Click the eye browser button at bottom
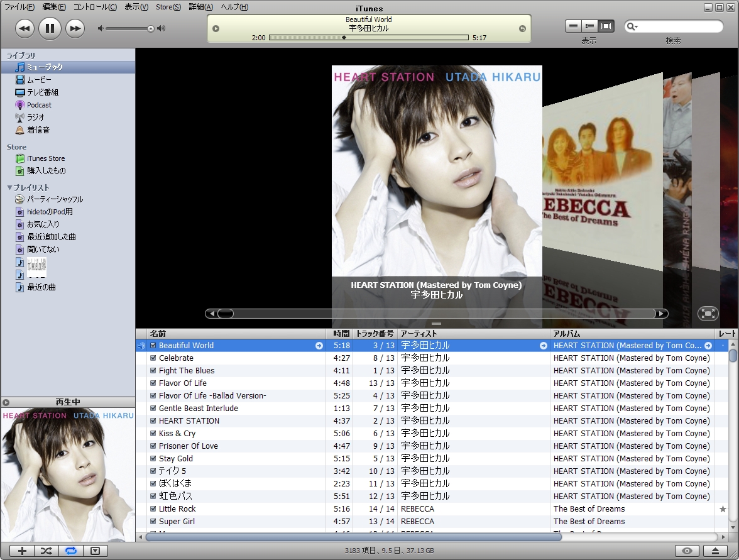Image resolution: width=739 pixels, height=560 pixels. pos(687,551)
